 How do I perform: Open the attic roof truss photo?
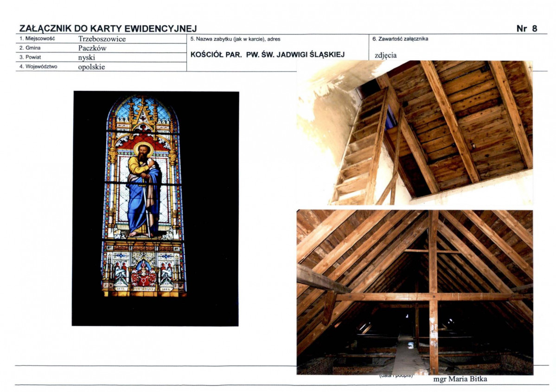click(x=415, y=292)
